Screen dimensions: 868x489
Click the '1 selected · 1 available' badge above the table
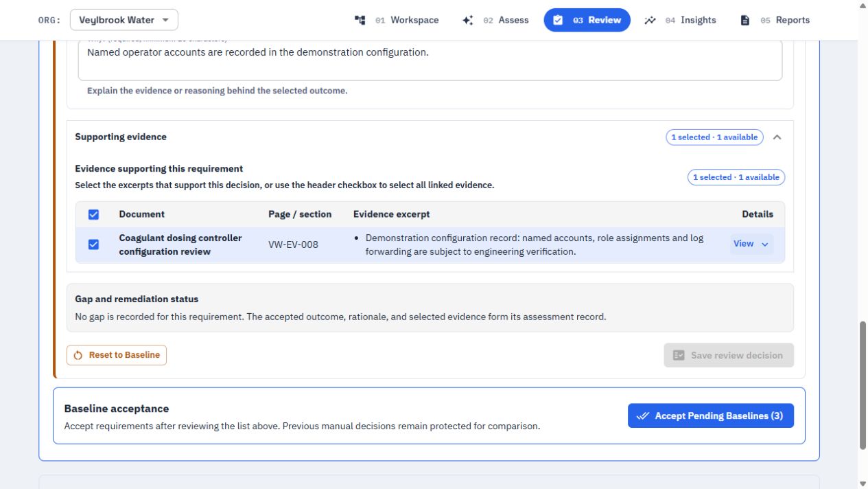pyautogui.click(x=736, y=177)
